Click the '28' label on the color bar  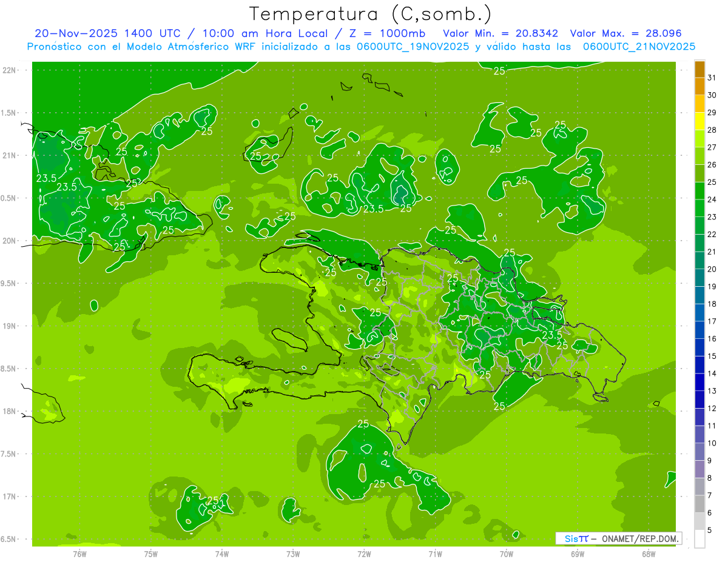[712, 130]
